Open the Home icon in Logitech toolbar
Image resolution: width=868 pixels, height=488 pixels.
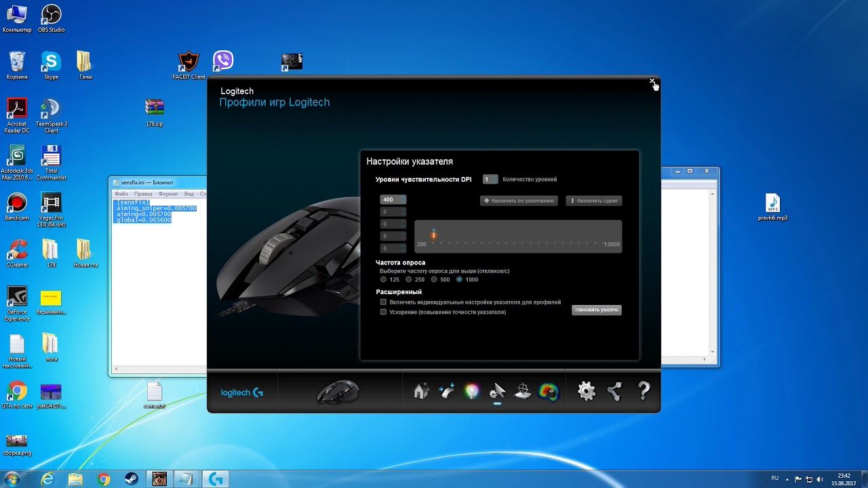tap(421, 391)
